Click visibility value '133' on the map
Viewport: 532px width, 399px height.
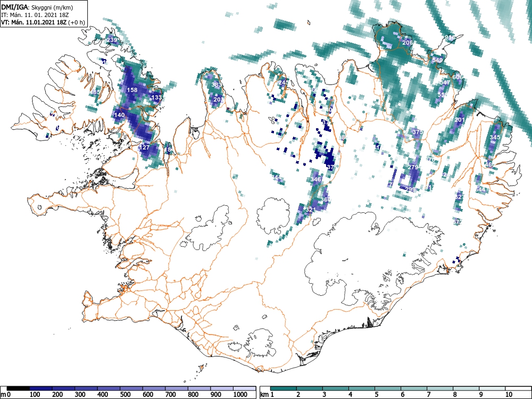tap(156, 97)
